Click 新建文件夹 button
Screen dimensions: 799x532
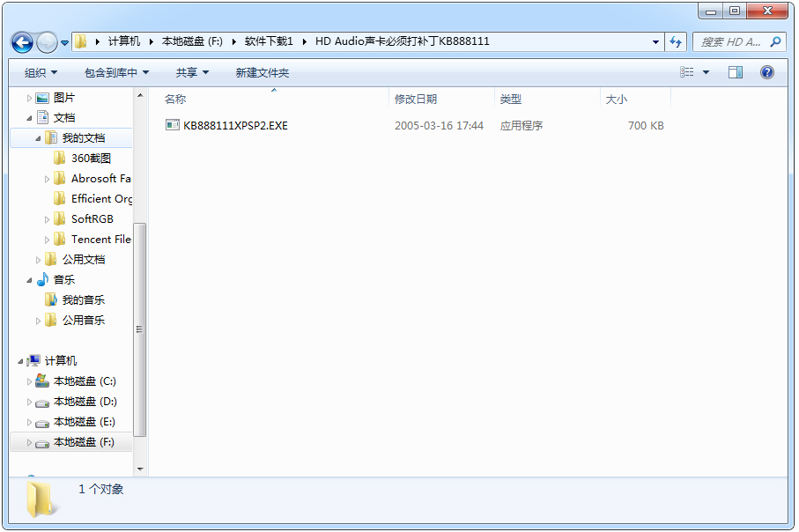263,73
